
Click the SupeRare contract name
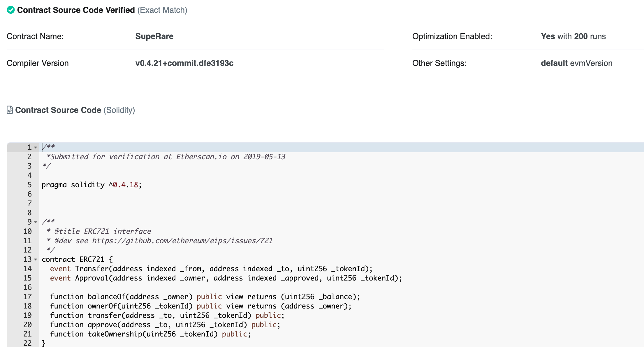point(154,36)
